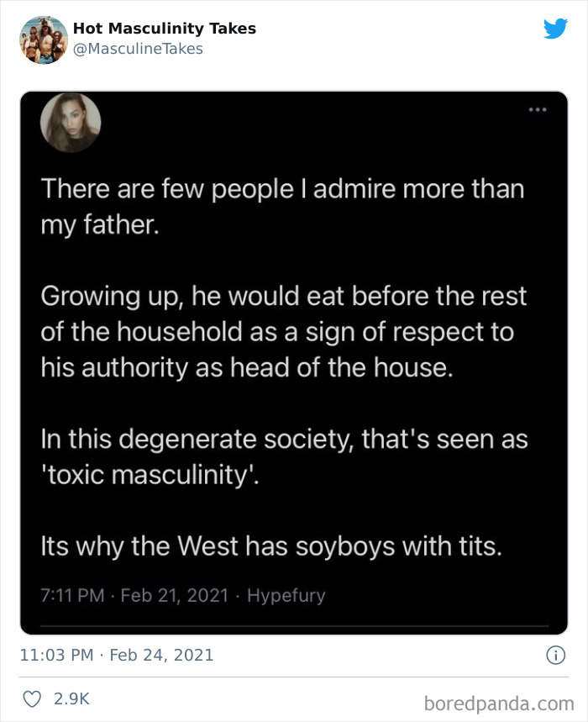Click Hot Masculinity Takes profile avatar
Viewport: 588px width, 722px height.
click(42, 39)
